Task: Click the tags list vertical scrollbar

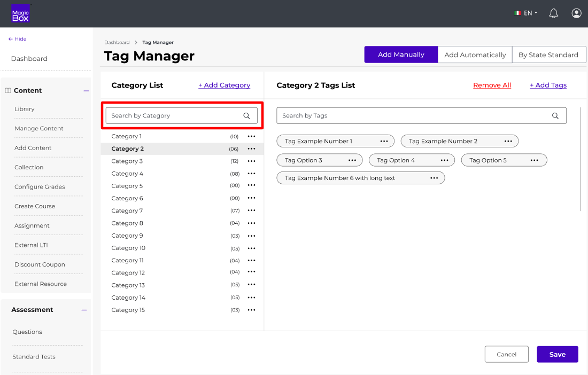Action: (580, 160)
